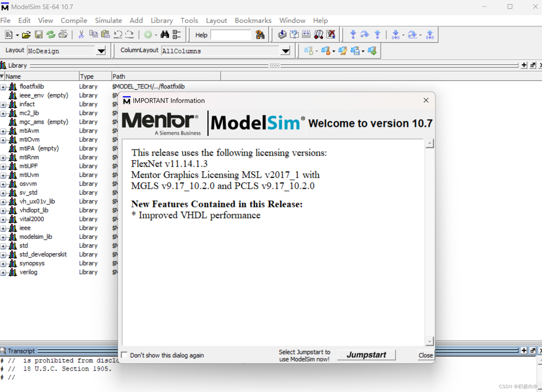
Task: Open the Window menu
Action: coord(292,21)
